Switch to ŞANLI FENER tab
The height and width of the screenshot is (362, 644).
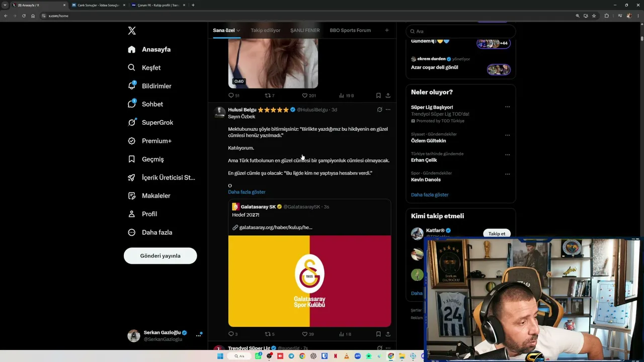point(305,30)
